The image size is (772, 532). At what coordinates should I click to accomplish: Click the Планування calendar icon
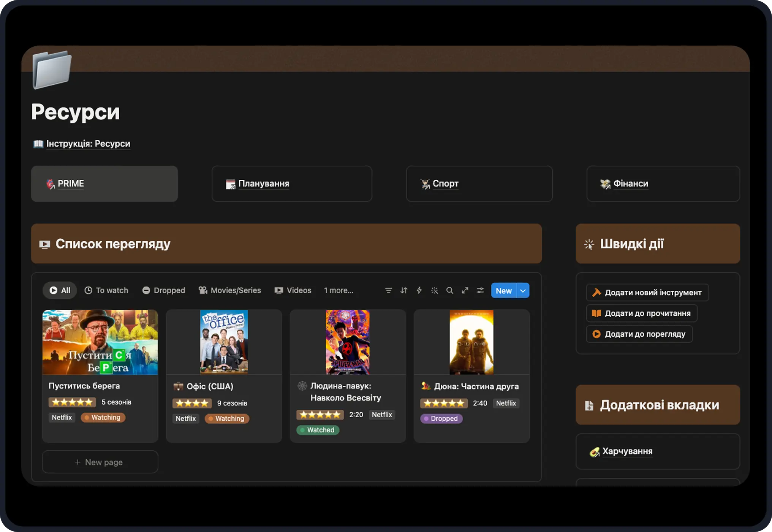click(231, 184)
